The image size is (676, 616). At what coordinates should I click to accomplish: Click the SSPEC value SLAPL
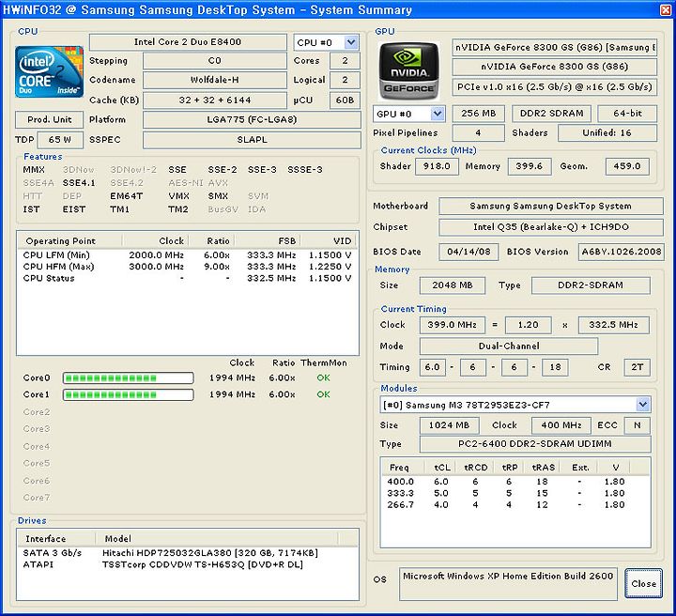point(252,140)
